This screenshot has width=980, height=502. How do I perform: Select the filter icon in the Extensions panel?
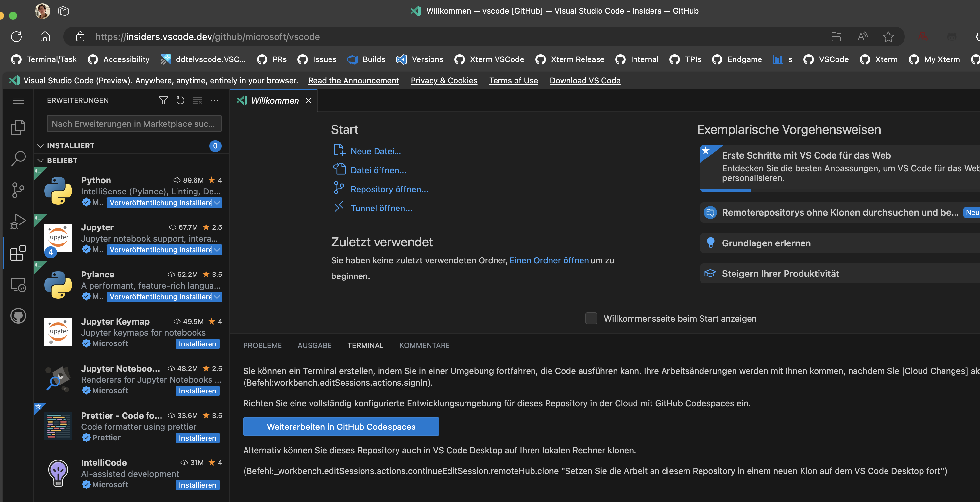pyautogui.click(x=163, y=100)
